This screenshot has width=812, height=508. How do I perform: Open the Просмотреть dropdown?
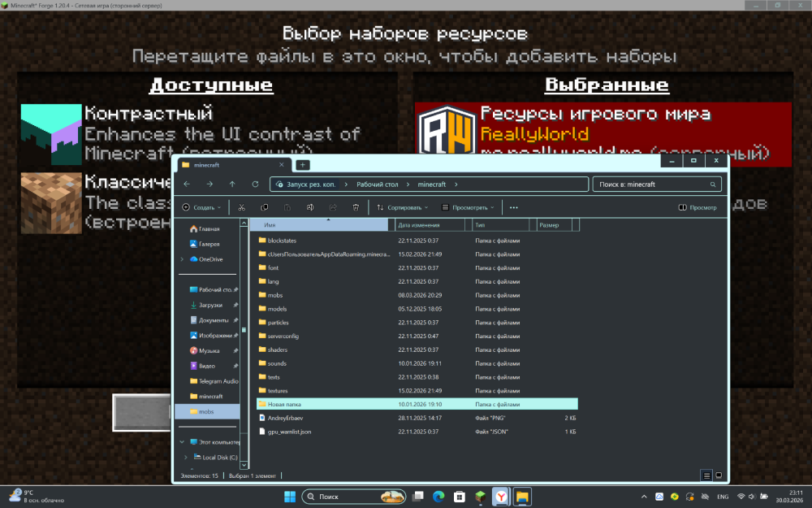tap(468, 207)
